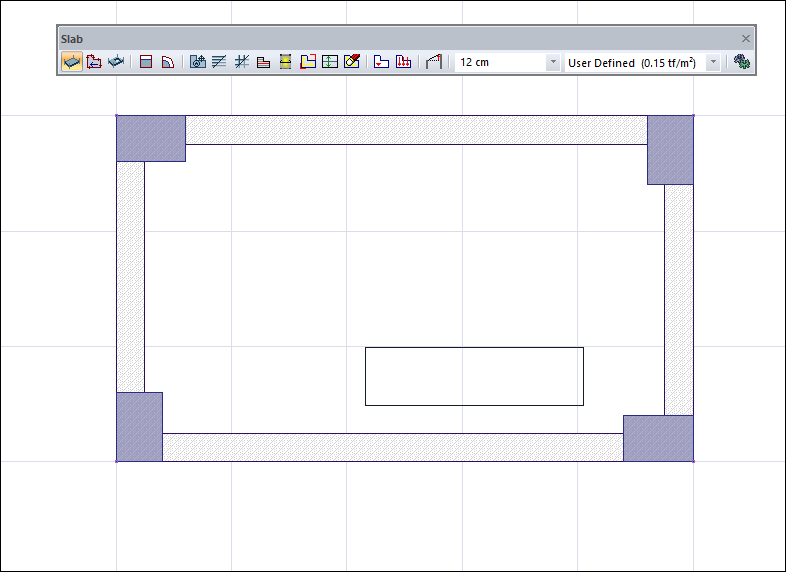
Task: Select the red quarter-circle curved slab tool
Action: pos(168,62)
